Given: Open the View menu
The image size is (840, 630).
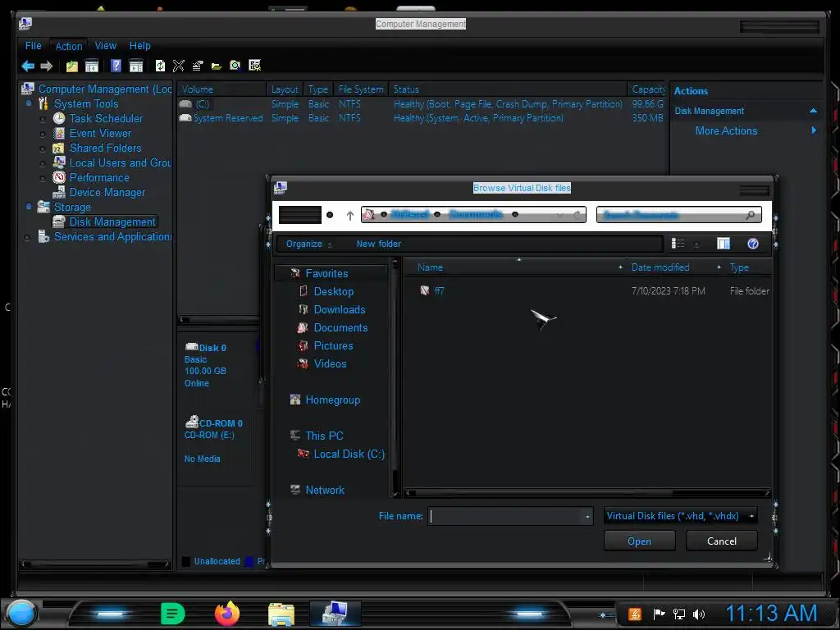Looking at the screenshot, I should point(106,46).
